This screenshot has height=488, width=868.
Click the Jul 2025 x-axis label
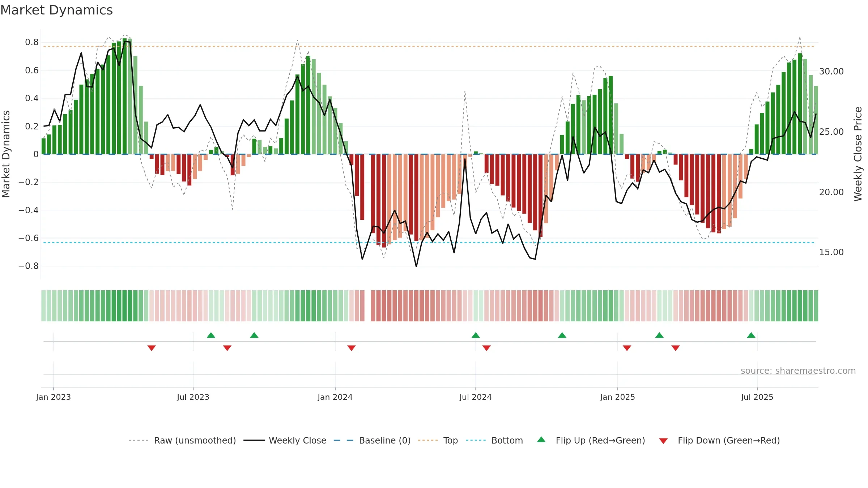pyautogui.click(x=757, y=397)
